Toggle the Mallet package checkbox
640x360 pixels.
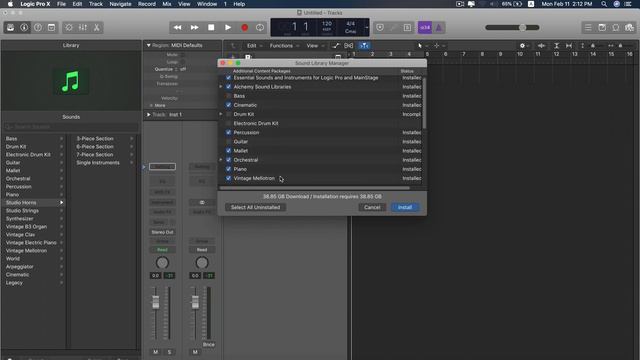pos(229,151)
